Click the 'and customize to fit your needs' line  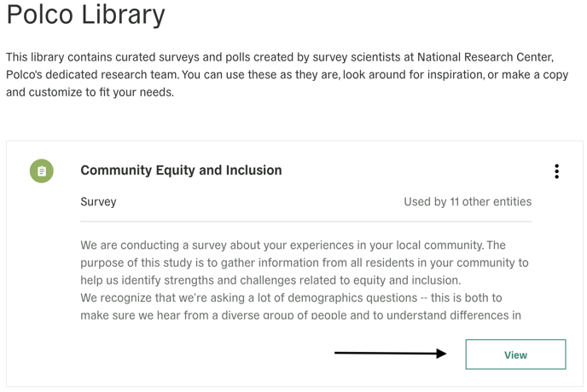[x=90, y=92]
